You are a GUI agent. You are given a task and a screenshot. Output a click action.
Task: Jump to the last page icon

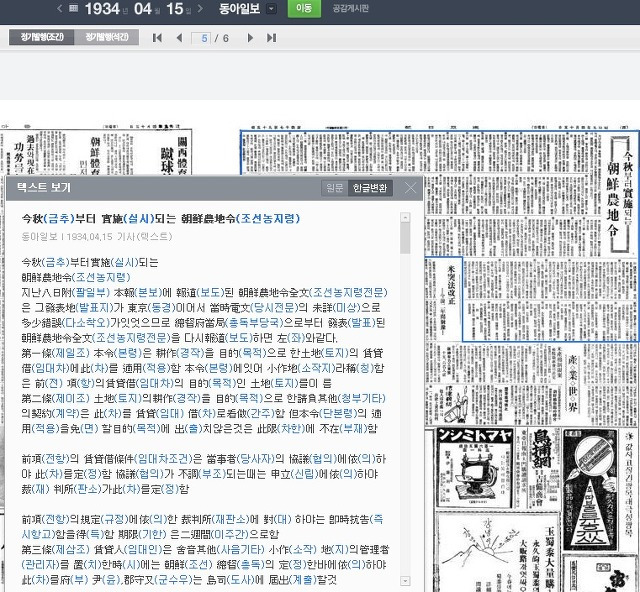tap(271, 38)
